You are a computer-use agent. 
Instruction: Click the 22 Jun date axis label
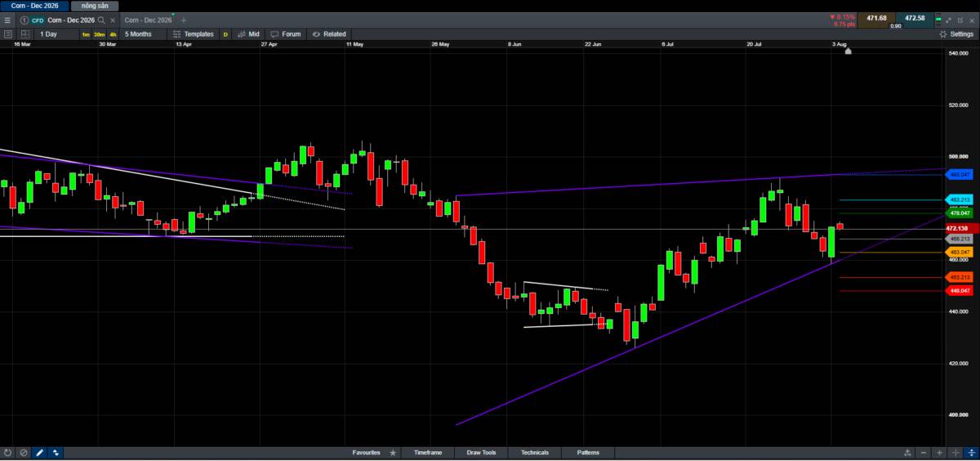594,45
